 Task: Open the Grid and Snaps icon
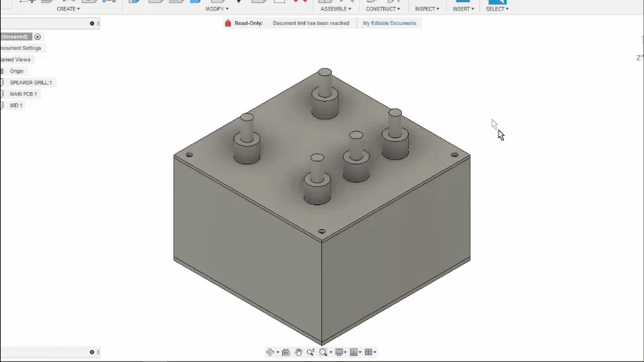pyautogui.click(x=354, y=352)
